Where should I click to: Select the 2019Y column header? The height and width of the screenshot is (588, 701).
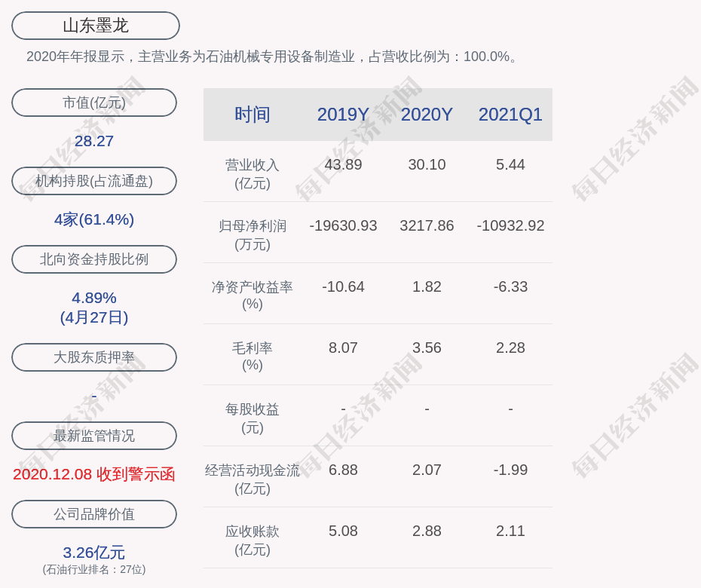click(x=344, y=115)
